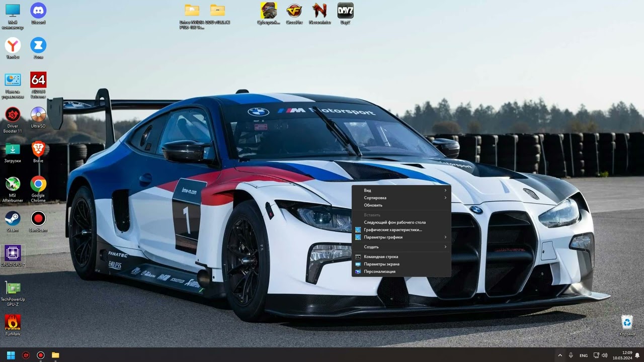The width and height of the screenshot is (644, 362).
Task: Open the Windows Start button
Action: click(x=11, y=355)
